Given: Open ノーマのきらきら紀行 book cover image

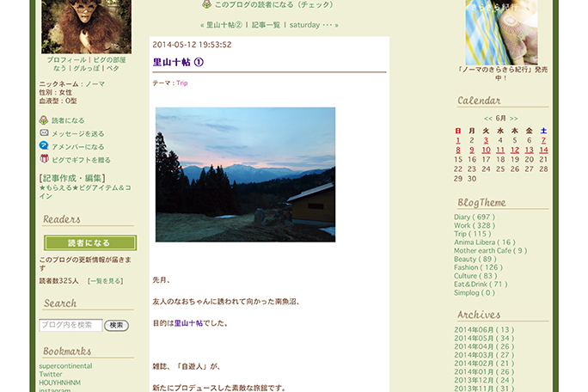Looking at the screenshot, I should pos(501,33).
